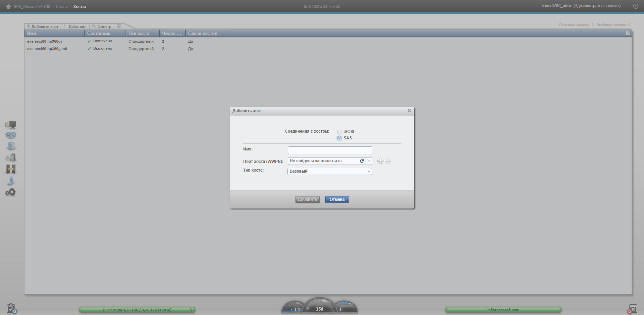Viewport: 644px width, 315px height.
Task: Open the Monitoring sidebar icon
Action: click(x=11, y=125)
